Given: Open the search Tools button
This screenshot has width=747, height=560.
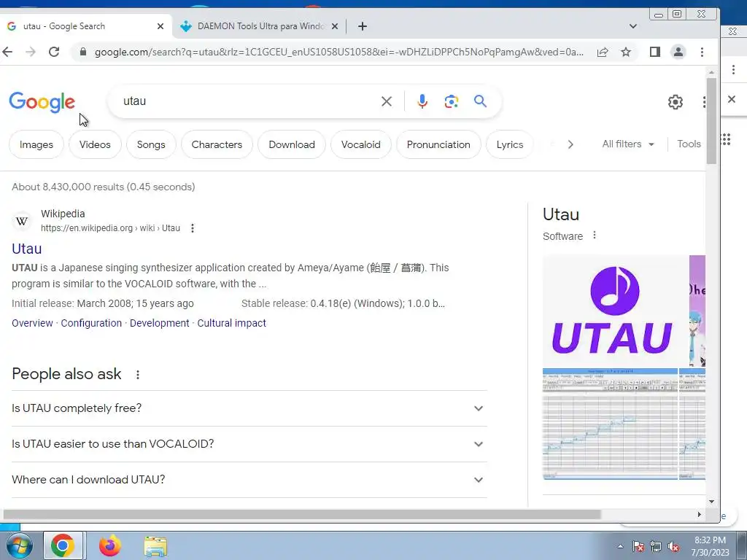Looking at the screenshot, I should click(x=689, y=144).
